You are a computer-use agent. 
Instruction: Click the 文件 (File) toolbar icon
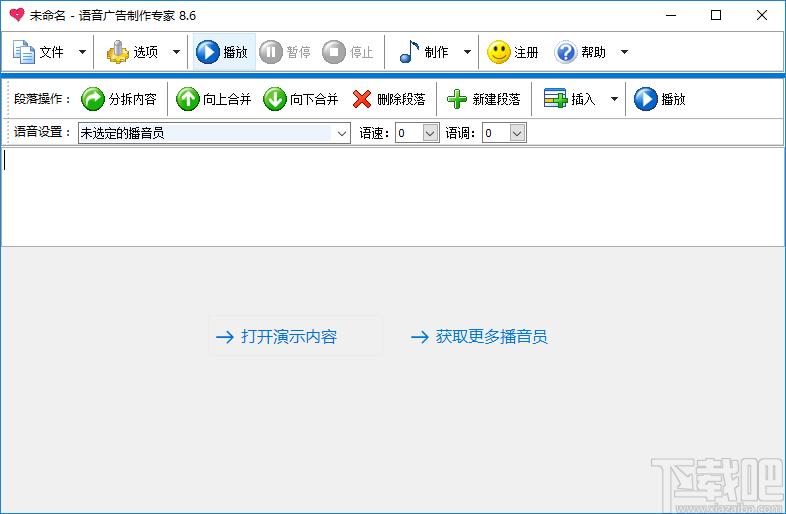[x=23, y=52]
